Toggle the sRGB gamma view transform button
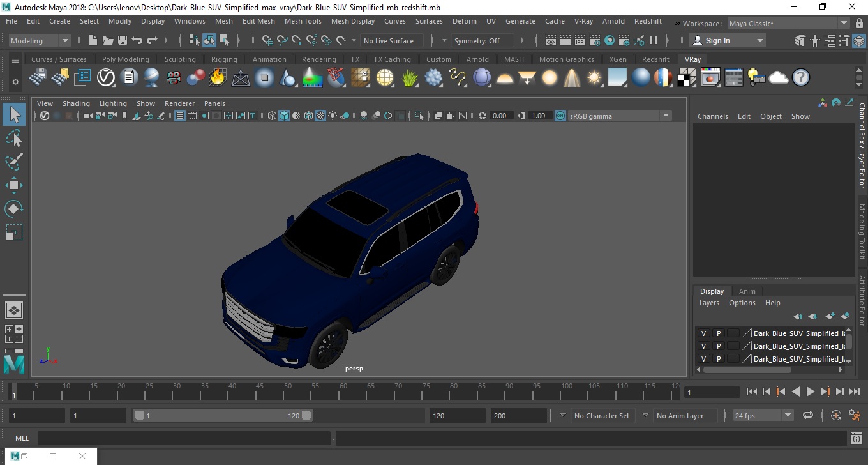868x465 pixels. (x=560, y=116)
